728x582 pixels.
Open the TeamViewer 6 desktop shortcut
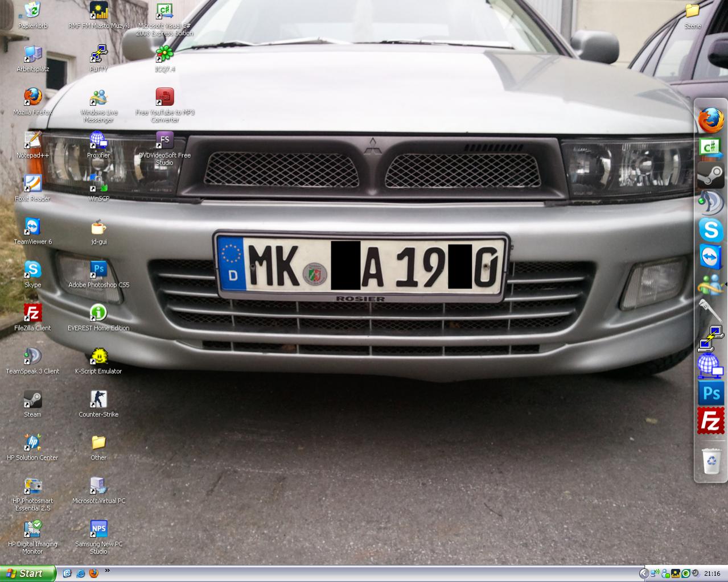(x=32, y=232)
